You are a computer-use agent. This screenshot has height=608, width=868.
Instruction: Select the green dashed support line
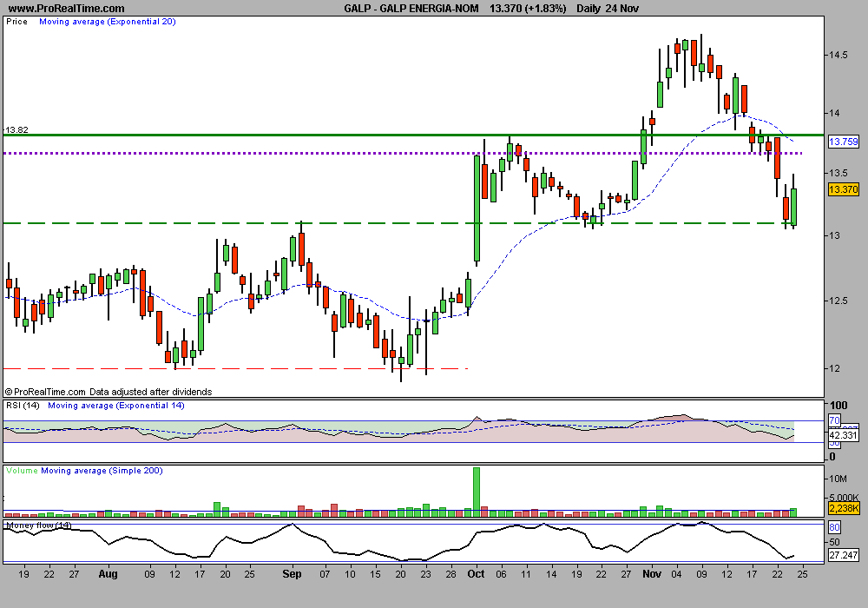pyautogui.click(x=398, y=223)
